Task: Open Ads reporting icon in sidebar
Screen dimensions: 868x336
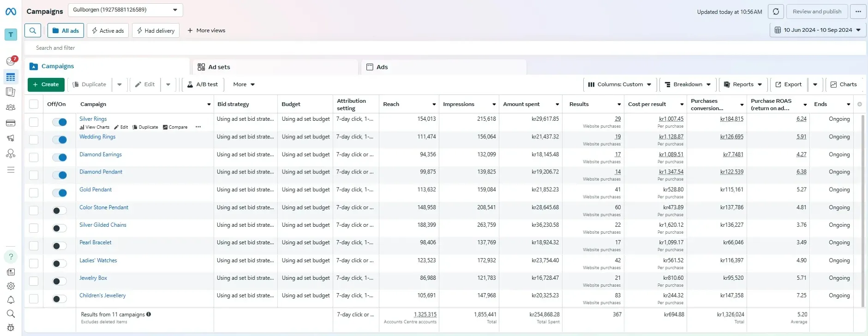Action: coord(11,92)
